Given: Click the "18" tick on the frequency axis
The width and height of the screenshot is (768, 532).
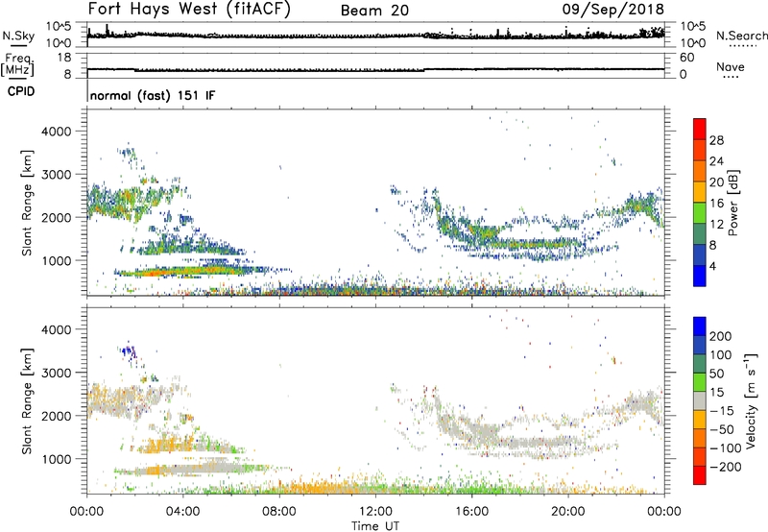Looking at the screenshot, I should pos(64,58).
